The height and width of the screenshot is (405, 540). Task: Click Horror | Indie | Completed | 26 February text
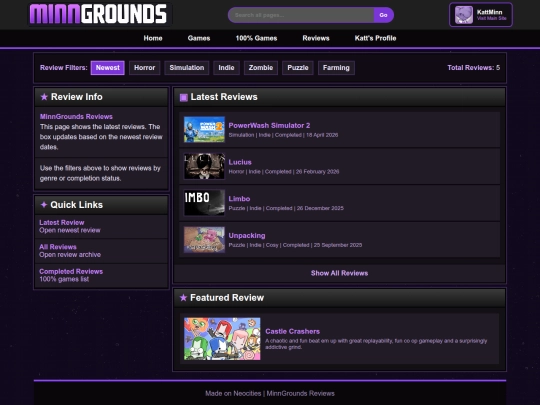pos(284,172)
